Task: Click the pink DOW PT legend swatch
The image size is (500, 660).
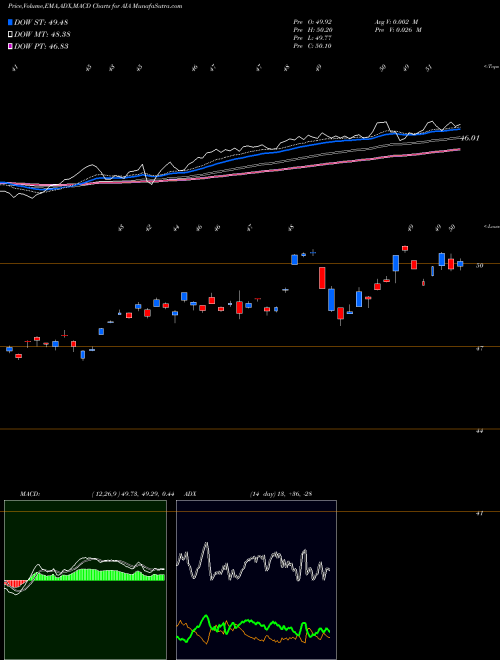Action: pyautogui.click(x=11, y=46)
